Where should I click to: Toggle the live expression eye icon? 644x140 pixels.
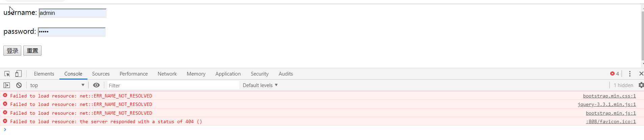pos(96,85)
